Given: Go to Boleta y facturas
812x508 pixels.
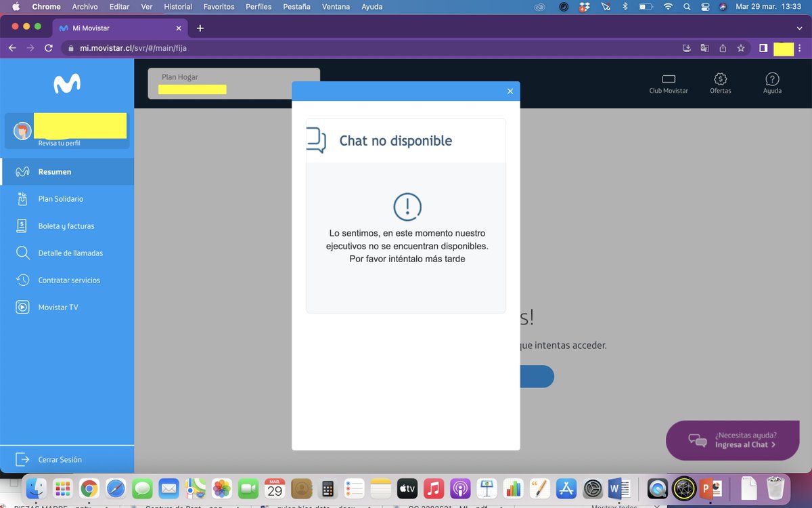Looking at the screenshot, I should 67,226.
